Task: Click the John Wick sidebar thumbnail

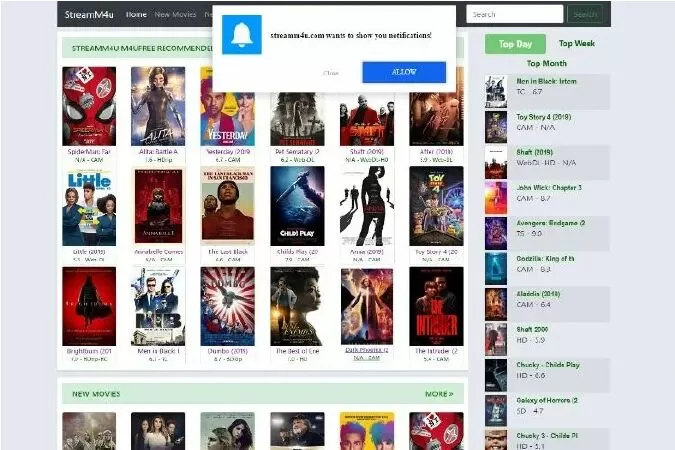Action: click(496, 198)
